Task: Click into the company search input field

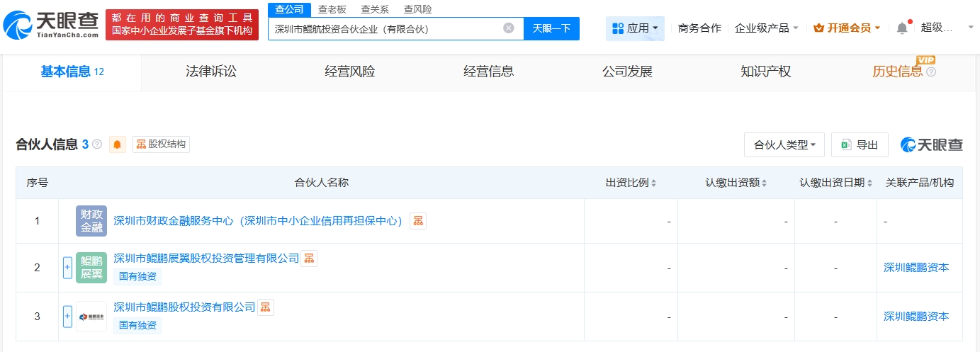Action: click(386, 29)
